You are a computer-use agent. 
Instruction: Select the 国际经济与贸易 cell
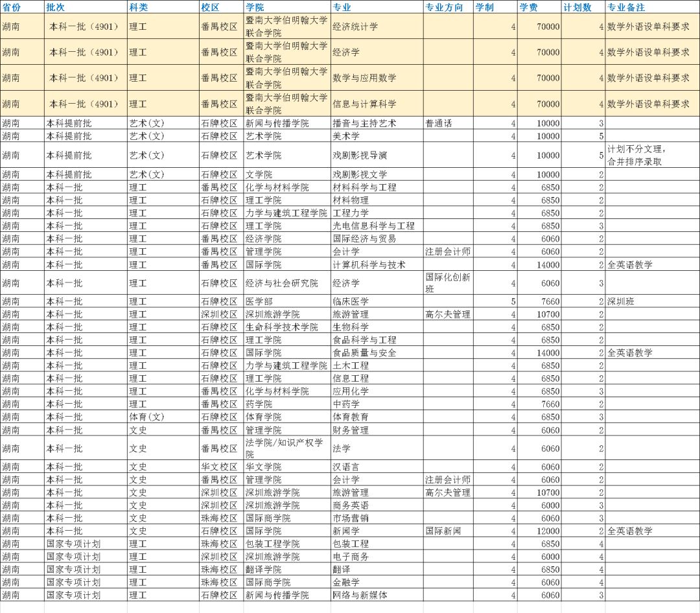click(377, 239)
